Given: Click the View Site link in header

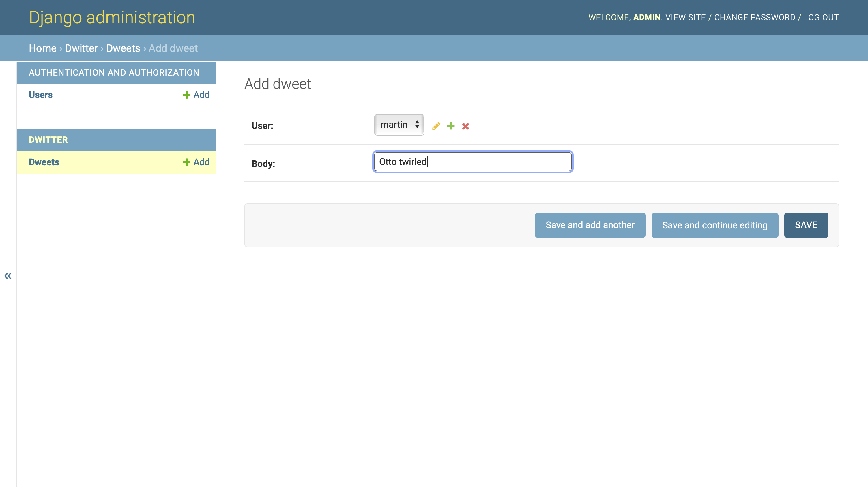Looking at the screenshot, I should point(686,17).
